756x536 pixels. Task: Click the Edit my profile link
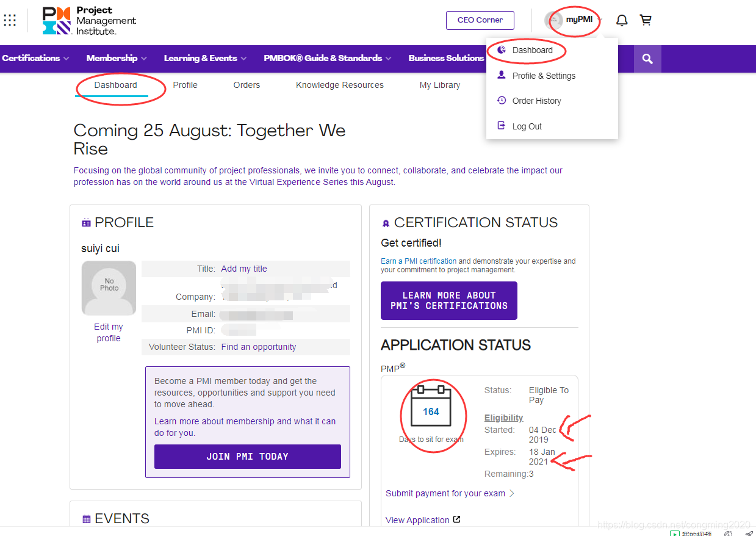pyautogui.click(x=109, y=333)
